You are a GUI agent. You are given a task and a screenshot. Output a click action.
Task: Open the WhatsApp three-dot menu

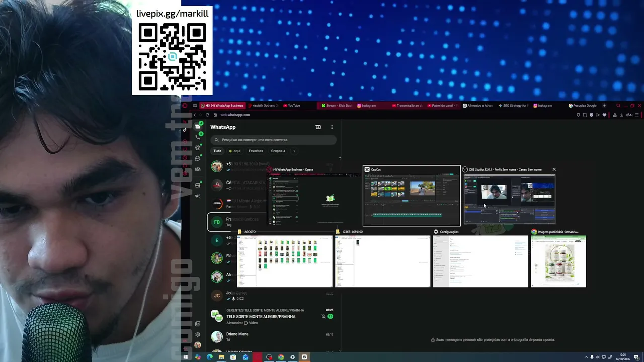point(332,127)
